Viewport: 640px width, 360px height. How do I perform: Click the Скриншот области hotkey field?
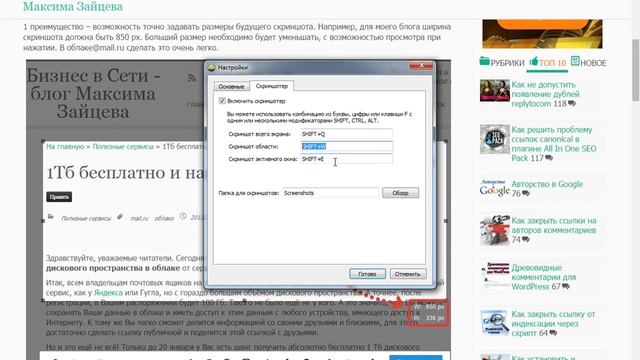(x=347, y=146)
